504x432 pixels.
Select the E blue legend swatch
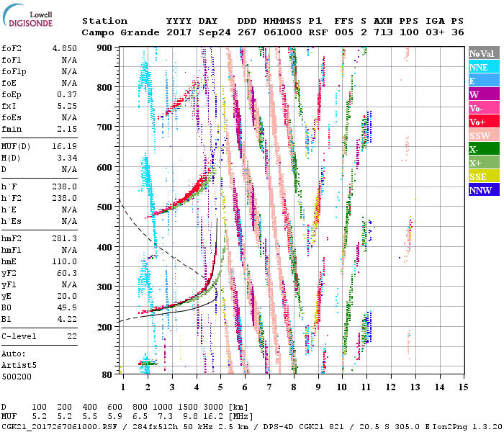pos(484,81)
